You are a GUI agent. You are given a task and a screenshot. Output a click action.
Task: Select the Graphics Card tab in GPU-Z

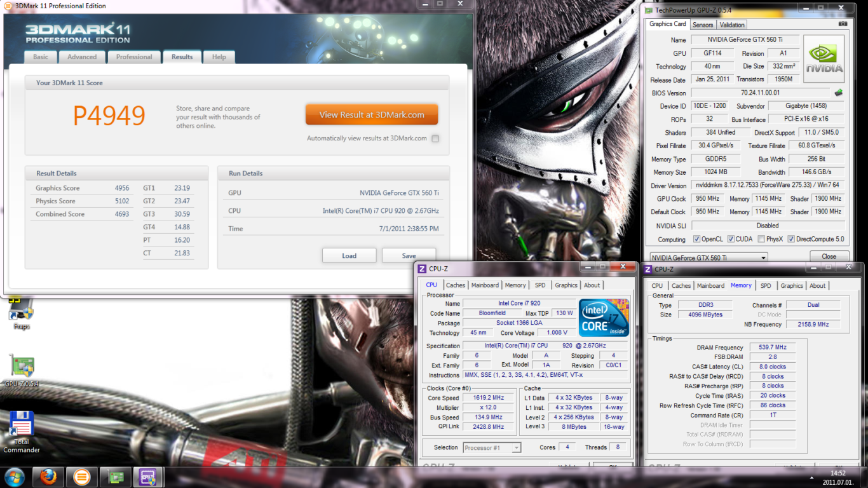coord(667,24)
